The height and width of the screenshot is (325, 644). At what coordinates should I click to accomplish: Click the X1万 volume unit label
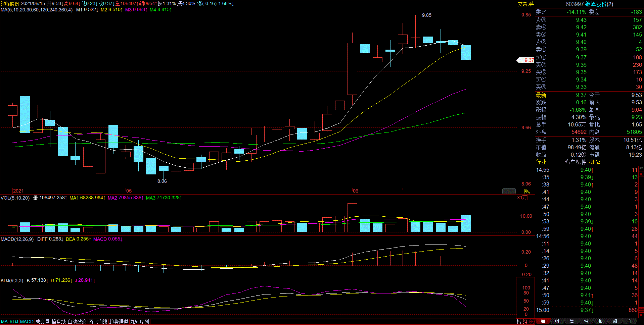[522, 198]
